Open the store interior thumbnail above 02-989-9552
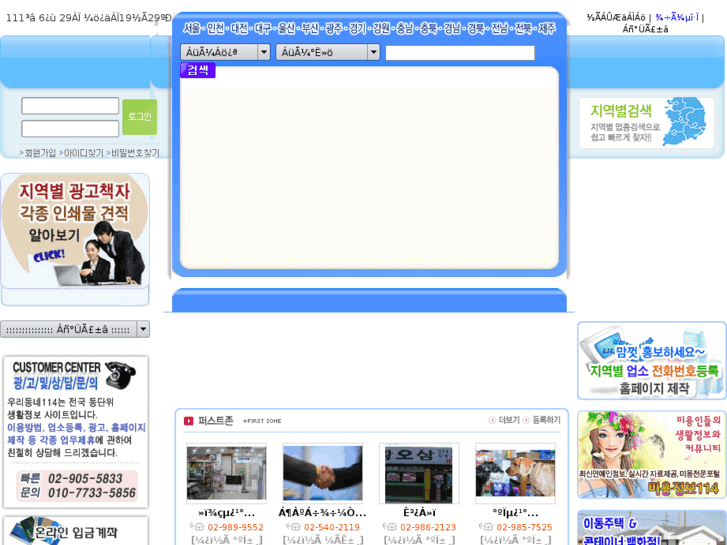Image resolution: width=727 pixels, height=545 pixels. pos(226,473)
